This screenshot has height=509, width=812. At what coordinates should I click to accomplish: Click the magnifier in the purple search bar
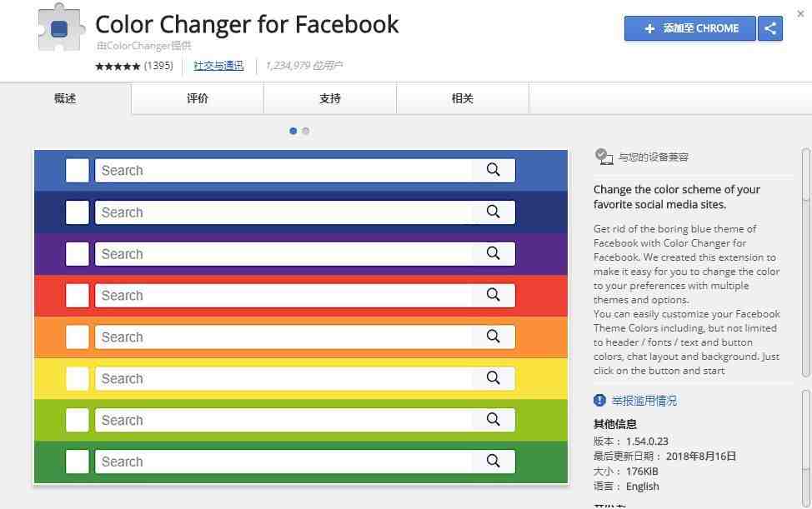[493, 253]
